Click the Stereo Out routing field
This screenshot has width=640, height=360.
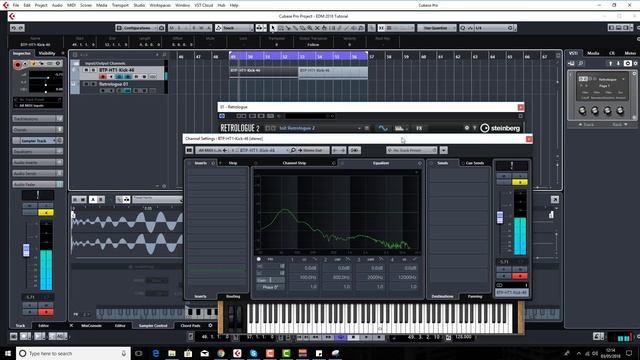point(313,150)
